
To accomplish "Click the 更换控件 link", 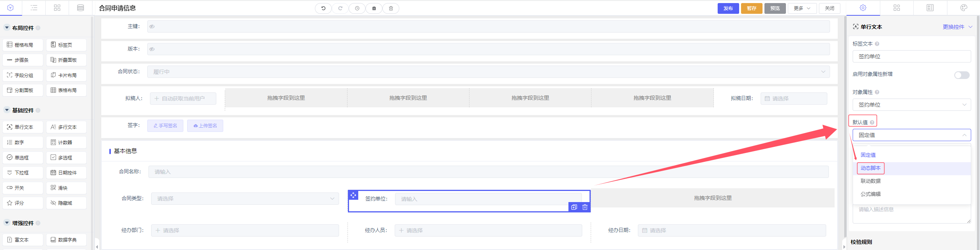I will click(953, 27).
